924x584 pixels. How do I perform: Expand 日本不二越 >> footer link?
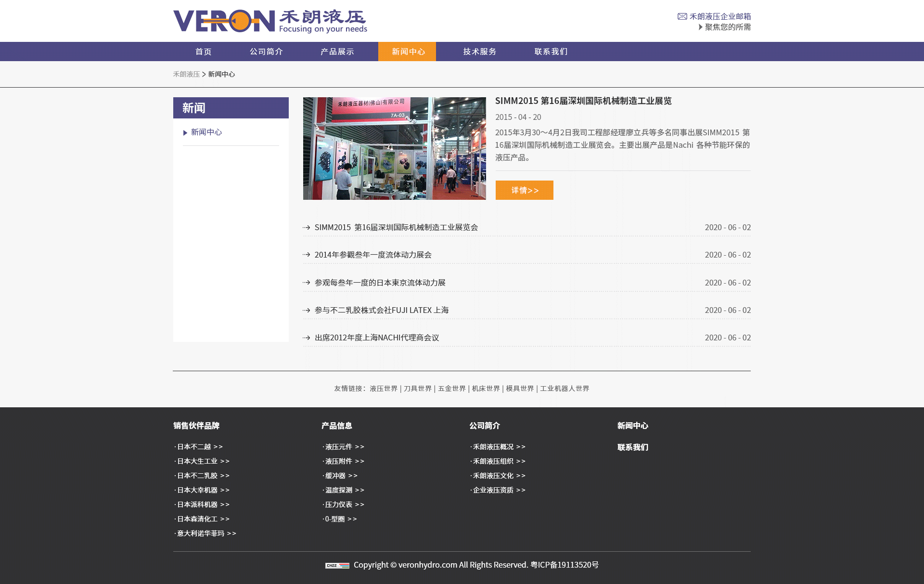tap(200, 447)
